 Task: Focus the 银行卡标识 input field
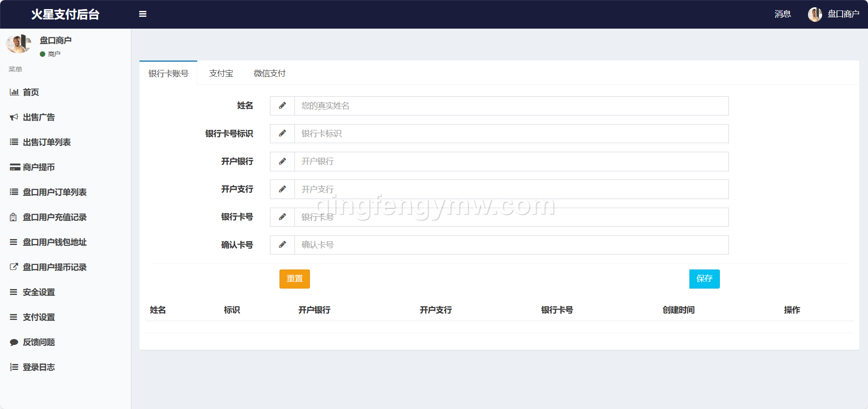(x=512, y=134)
